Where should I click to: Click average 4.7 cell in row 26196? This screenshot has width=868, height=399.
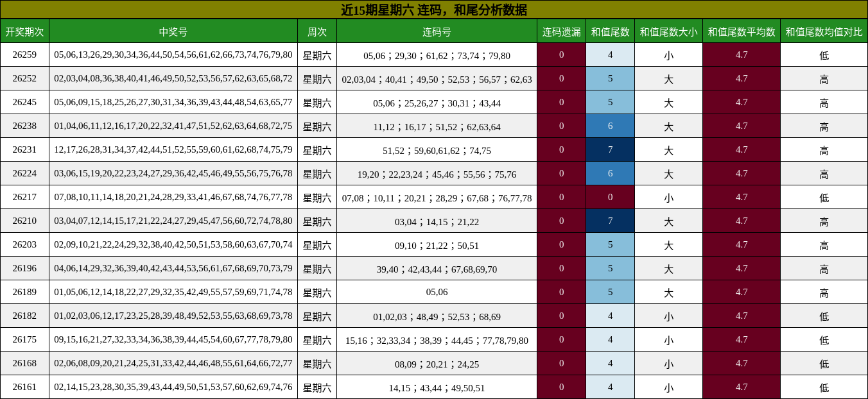click(x=742, y=268)
